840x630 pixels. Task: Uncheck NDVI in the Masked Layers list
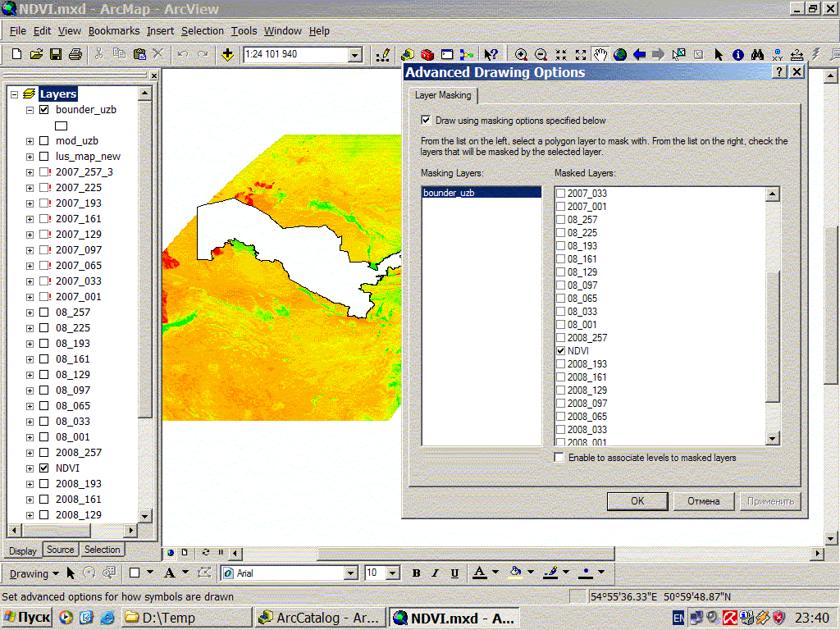561,351
